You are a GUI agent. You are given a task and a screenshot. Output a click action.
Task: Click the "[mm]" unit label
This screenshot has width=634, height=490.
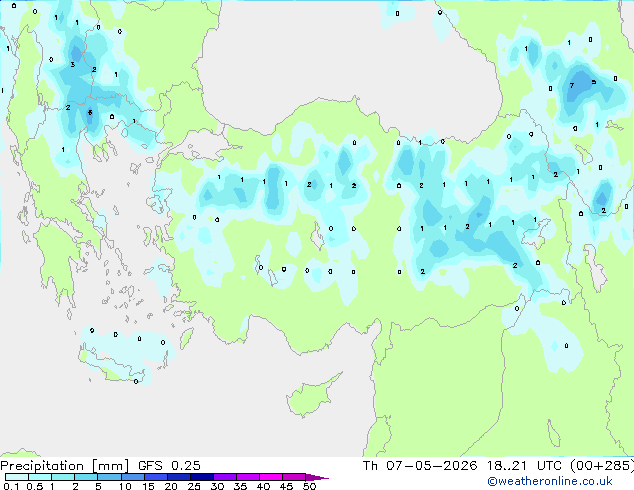tap(110, 466)
